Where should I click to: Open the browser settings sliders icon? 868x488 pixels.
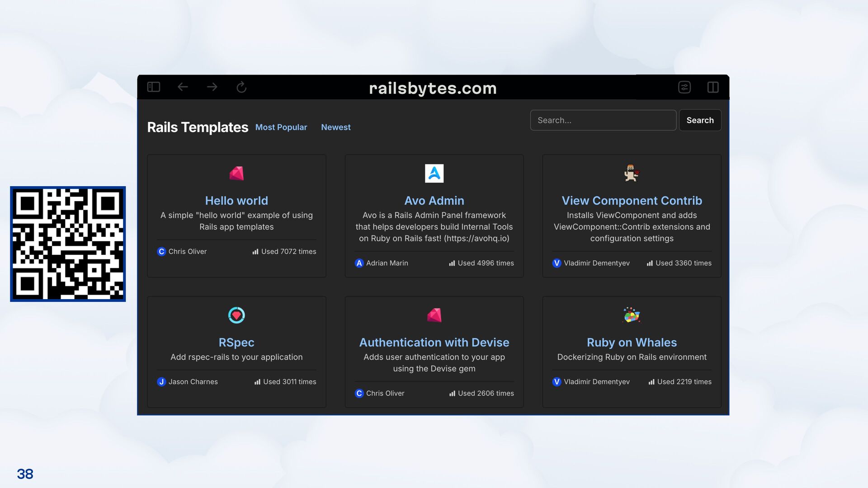pos(684,87)
